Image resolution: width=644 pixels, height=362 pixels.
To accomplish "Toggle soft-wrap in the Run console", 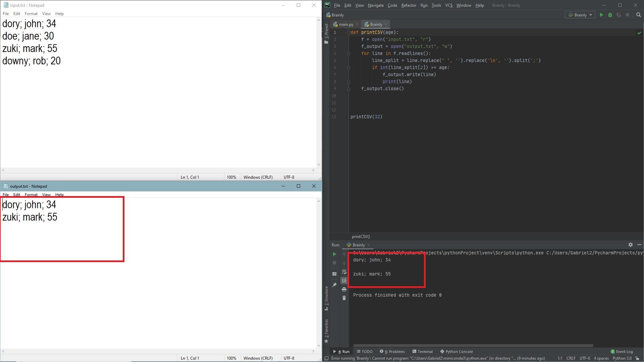I will click(344, 272).
